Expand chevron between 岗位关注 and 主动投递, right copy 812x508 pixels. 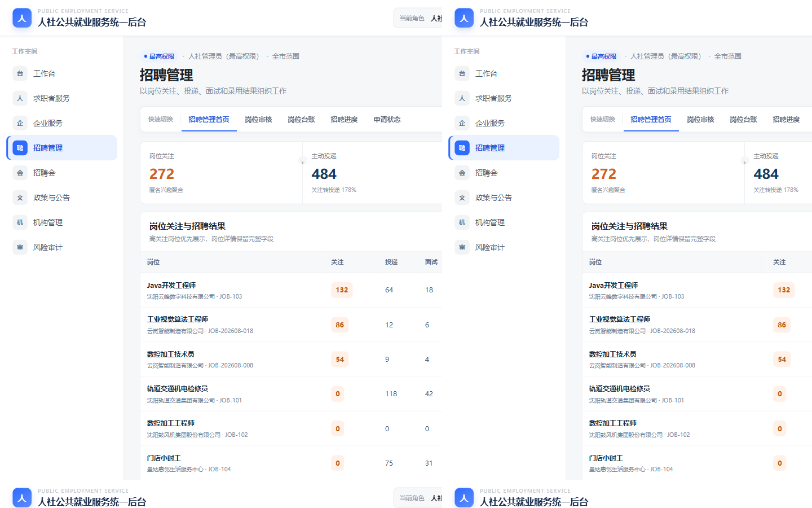click(x=744, y=163)
